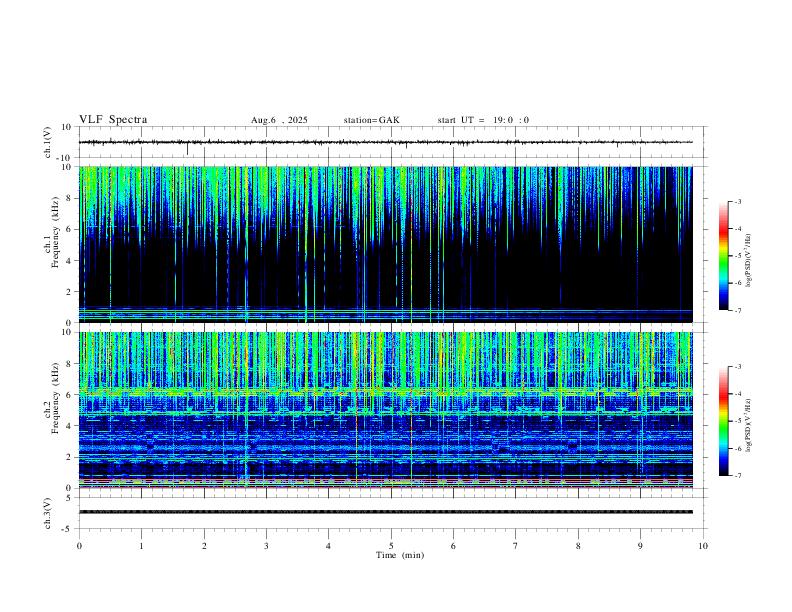This screenshot has width=792, height=612.
Task: Select the "ch.1 Frequency (kHz)" axis label
Action: pos(52,233)
